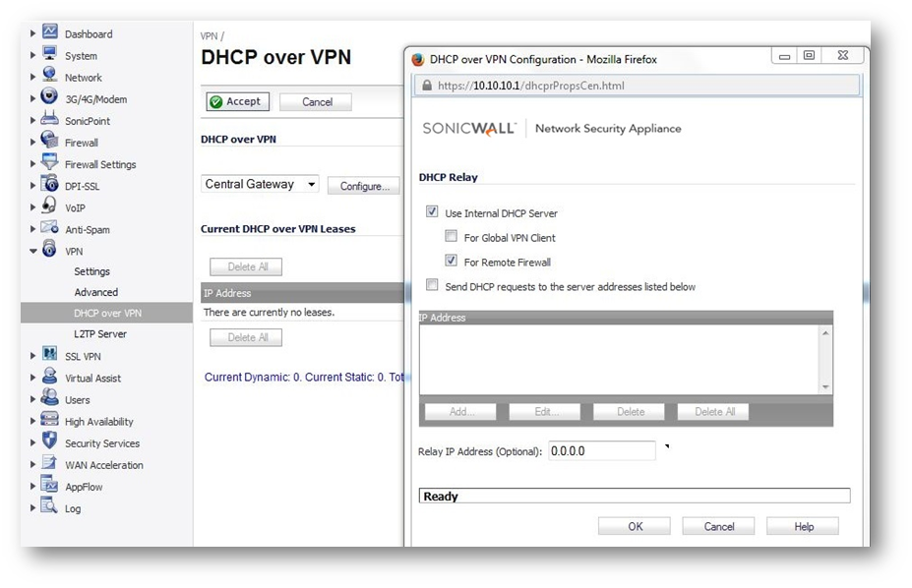The image size is (912, 588).
Task: Click the Security Services shield icon
Action: [50, 442]
